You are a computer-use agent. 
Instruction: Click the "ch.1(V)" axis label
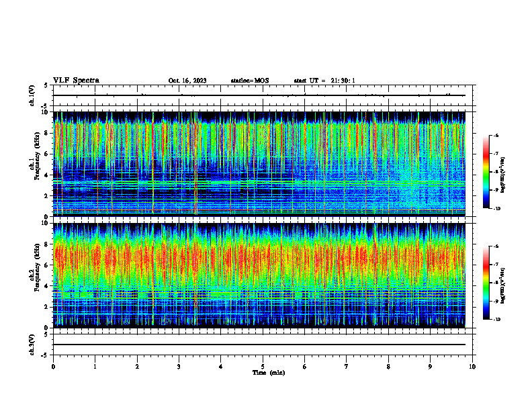(32, 95)
